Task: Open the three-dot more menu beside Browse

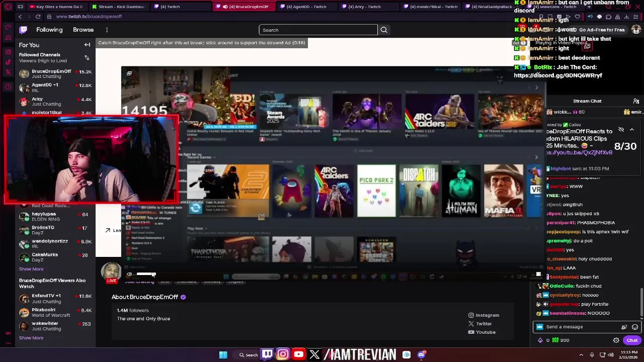Action: 107,30
